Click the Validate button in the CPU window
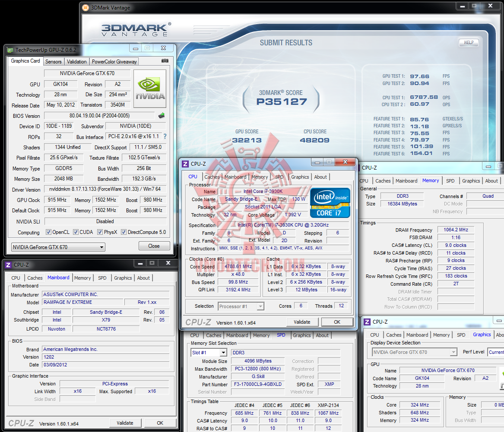Viewport: 504px width, 432px height. tap(302, 322)
